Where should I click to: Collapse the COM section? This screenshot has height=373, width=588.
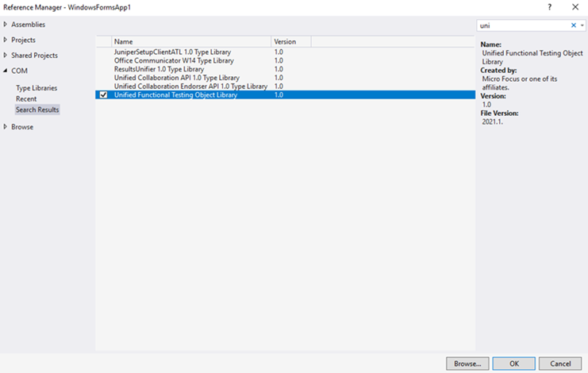click(6, 71)
